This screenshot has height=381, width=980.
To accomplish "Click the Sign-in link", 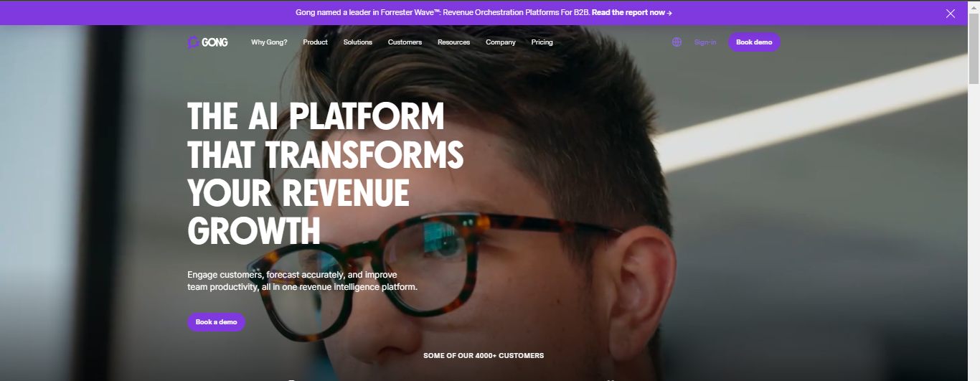I will (x=705, y=42).
